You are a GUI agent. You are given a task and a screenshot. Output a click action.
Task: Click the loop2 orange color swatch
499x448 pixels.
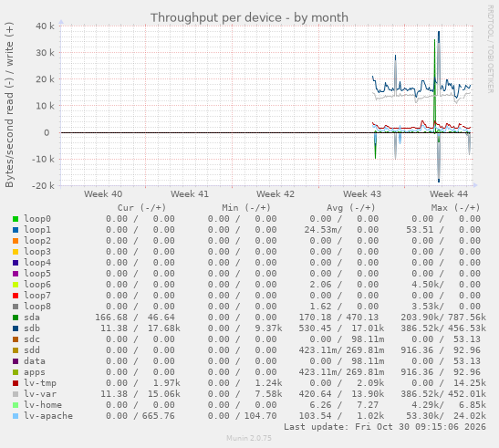tap(16, 241)
